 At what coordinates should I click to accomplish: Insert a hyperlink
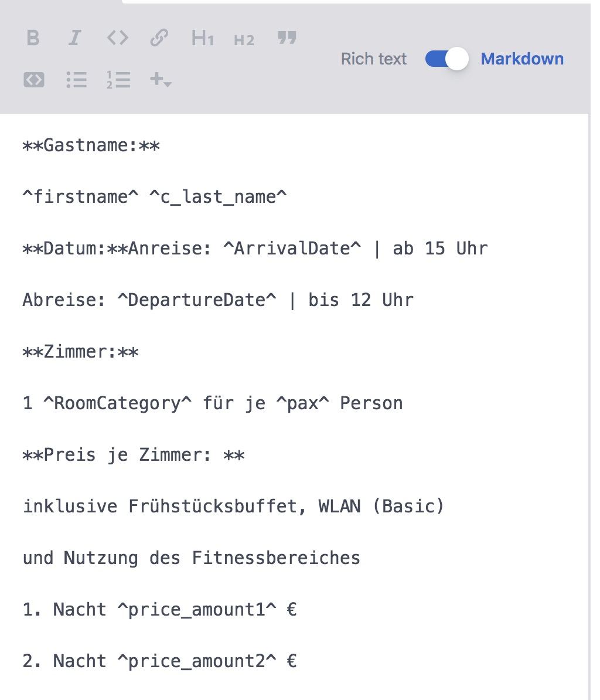point(159,39)
